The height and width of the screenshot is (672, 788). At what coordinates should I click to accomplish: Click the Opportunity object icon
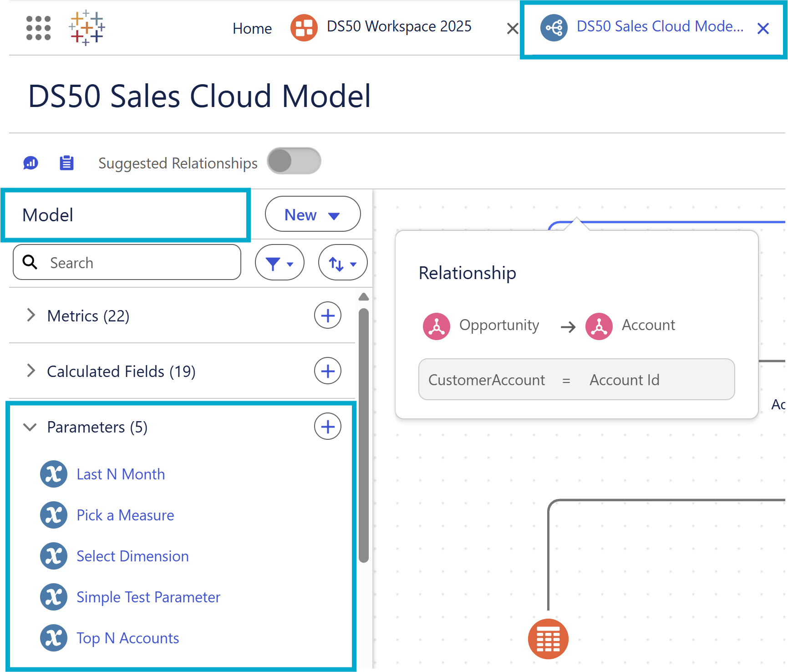coord(436,326)
